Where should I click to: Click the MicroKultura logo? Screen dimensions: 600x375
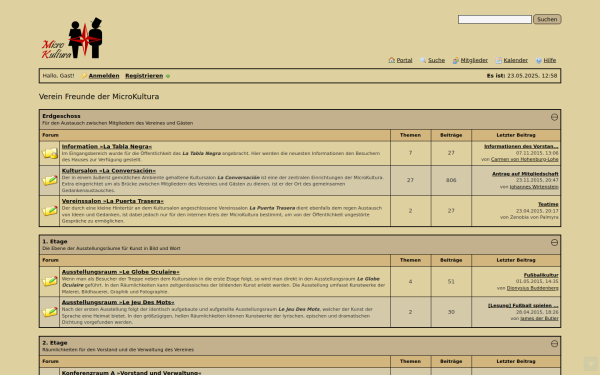[72, 38]
